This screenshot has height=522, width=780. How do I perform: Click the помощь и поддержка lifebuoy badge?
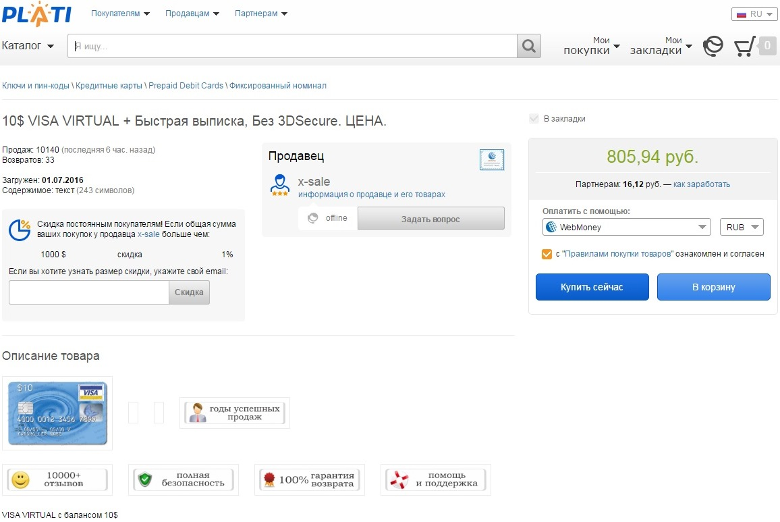(435, 480)
